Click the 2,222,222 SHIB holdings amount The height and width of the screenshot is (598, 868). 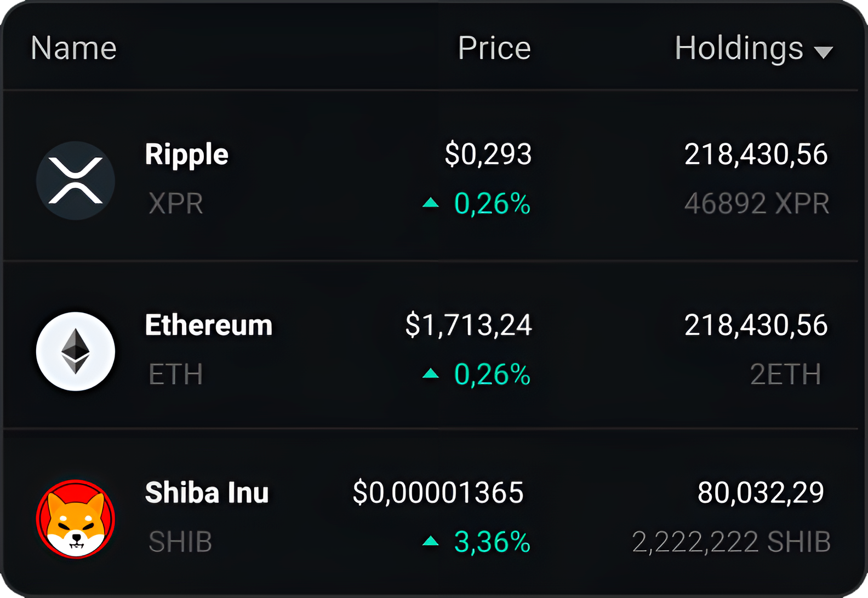coord(732,542)
